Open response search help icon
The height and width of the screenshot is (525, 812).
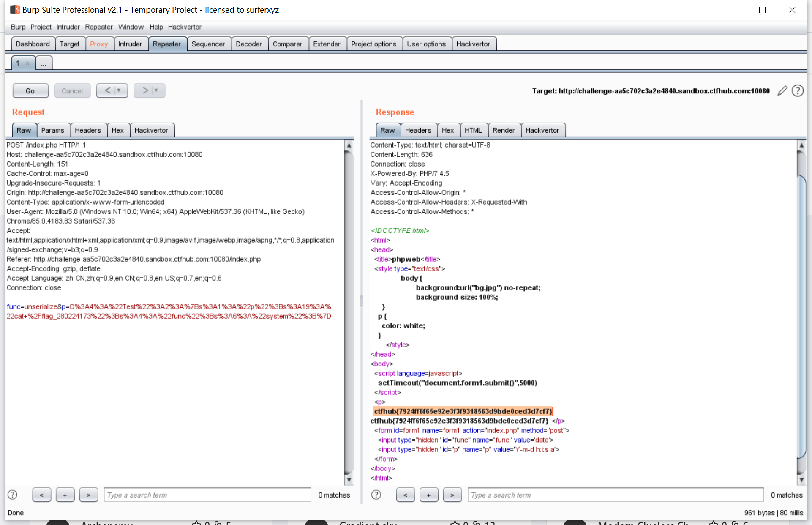coord(376,495)
